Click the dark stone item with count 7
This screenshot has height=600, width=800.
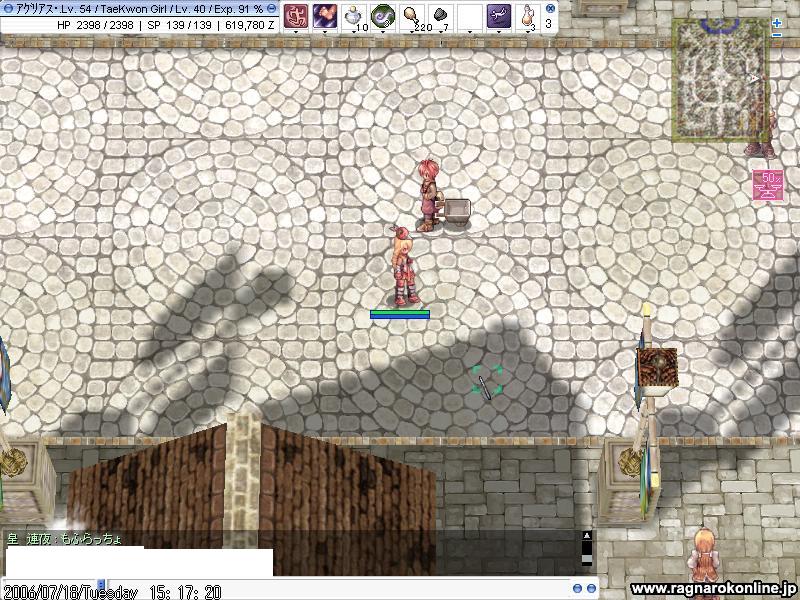[441, 16]
